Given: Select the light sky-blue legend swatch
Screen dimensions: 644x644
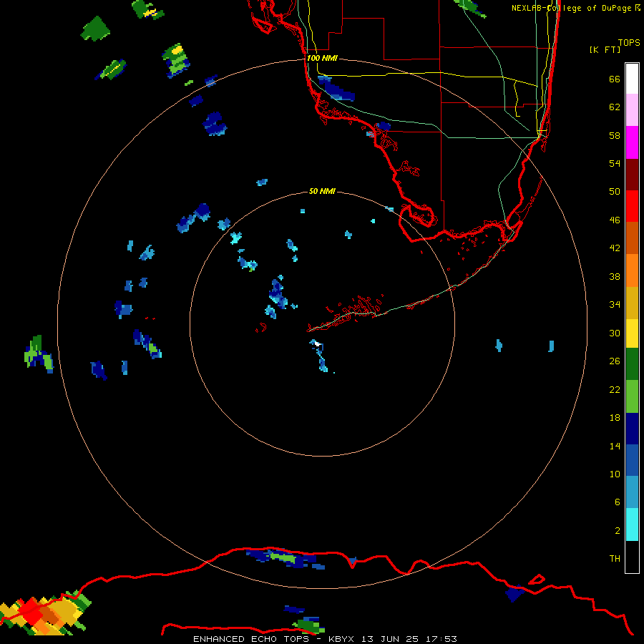Looking at the screenshot, I should click(632, 492).
